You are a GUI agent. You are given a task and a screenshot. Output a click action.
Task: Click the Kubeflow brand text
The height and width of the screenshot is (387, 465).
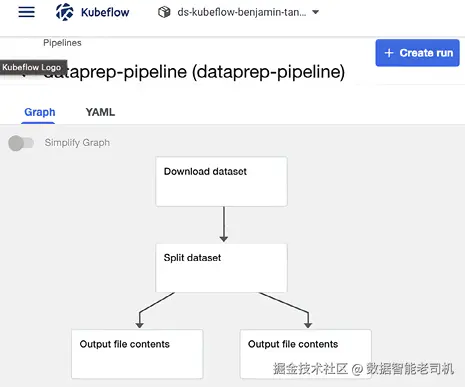(x=105, y=12)
